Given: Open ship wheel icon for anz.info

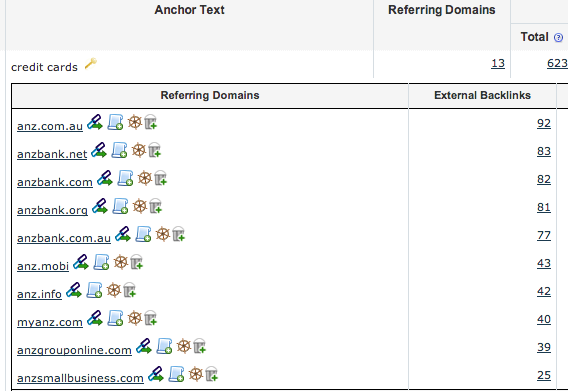Looking at the screenshot, I should pos(114,290).
